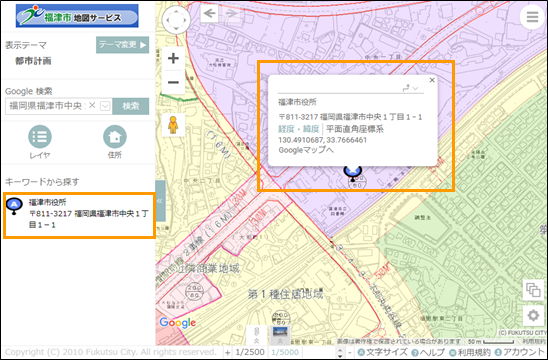
Task: Click the scale plus button in footer
Action: point(228,353)
